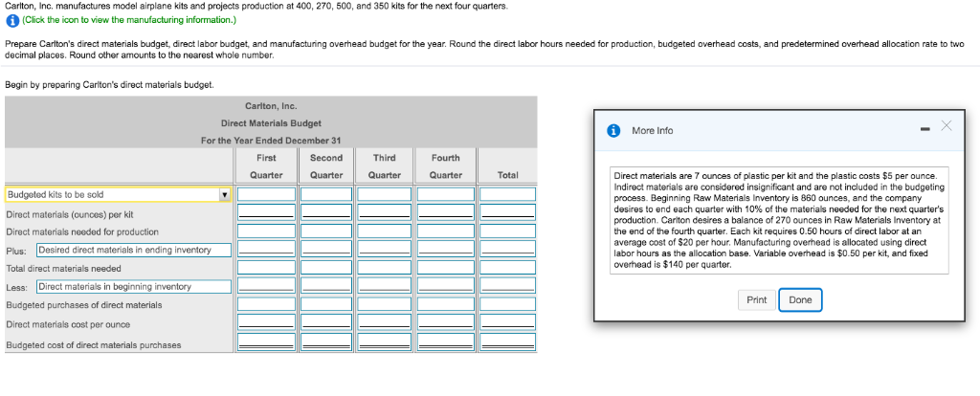980x396 pixels.
Task: Click Second Quarter materials needed for production cell
Action: coord(325,231)
